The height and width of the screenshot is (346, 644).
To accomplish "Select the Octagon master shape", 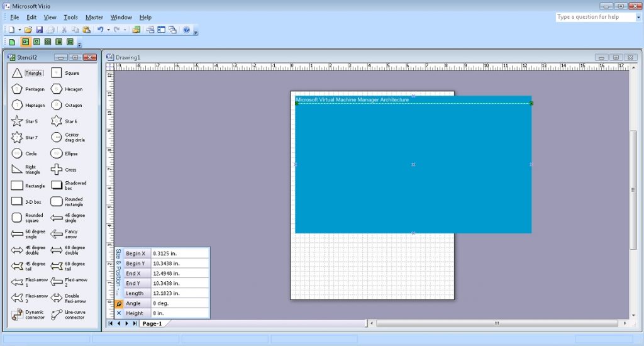I will click(x=67, y=105).
